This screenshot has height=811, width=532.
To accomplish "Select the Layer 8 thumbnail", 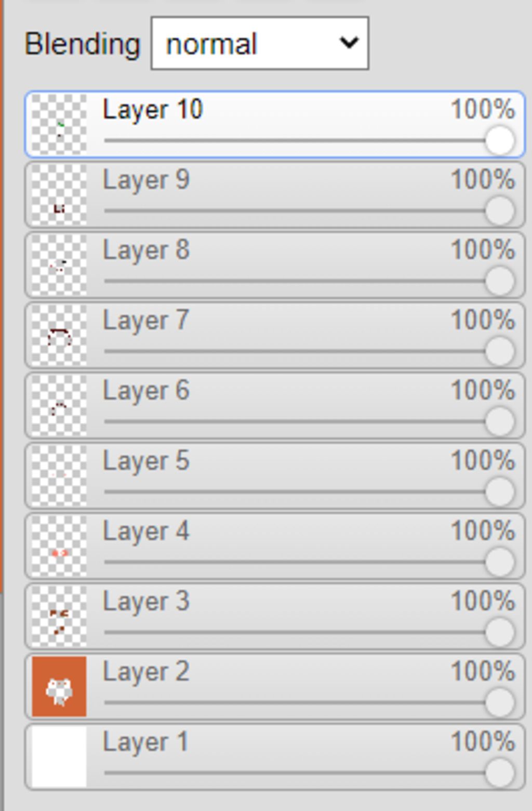I will point(59,265).
